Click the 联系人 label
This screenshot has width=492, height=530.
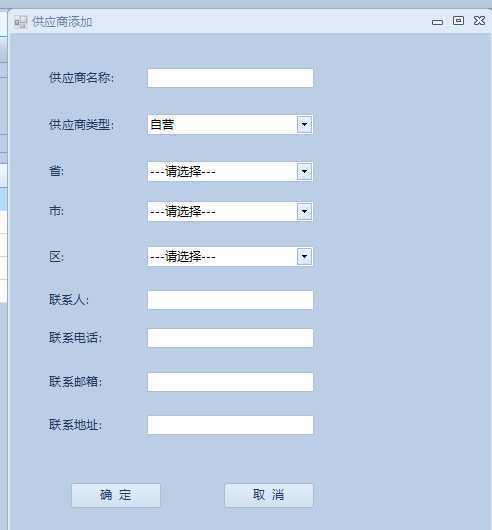click(69, 299)
